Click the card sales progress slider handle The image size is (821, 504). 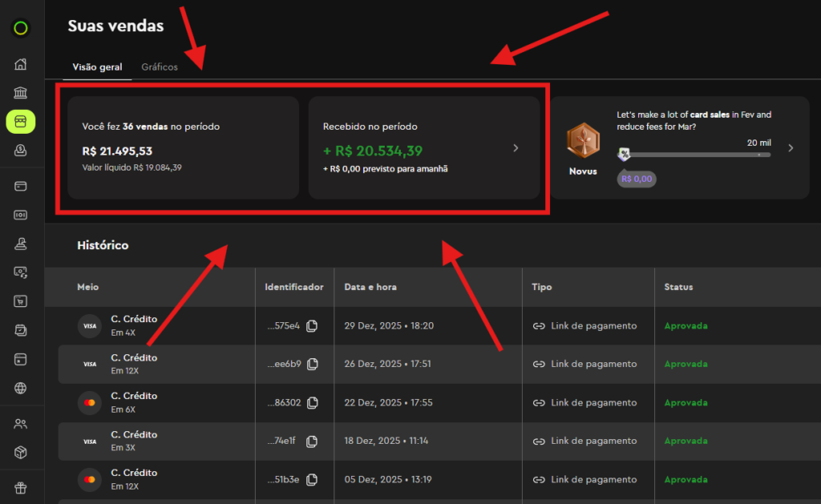[624, 154]
